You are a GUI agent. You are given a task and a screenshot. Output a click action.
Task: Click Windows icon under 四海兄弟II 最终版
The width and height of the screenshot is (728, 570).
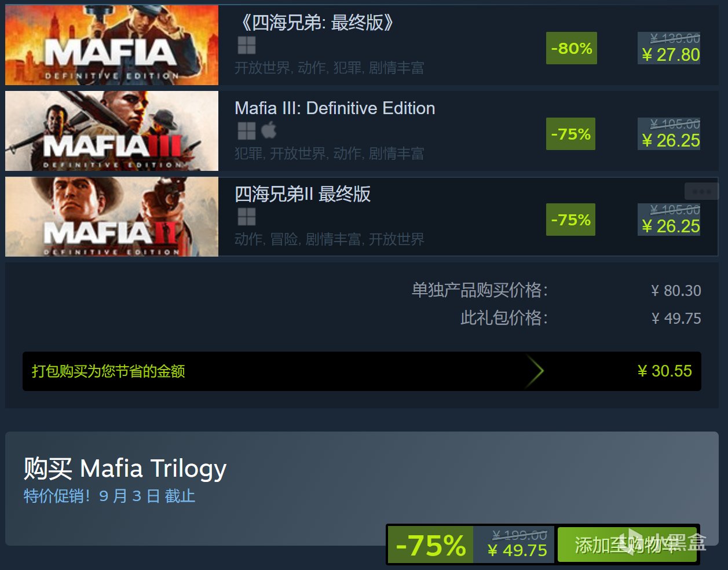246,217
